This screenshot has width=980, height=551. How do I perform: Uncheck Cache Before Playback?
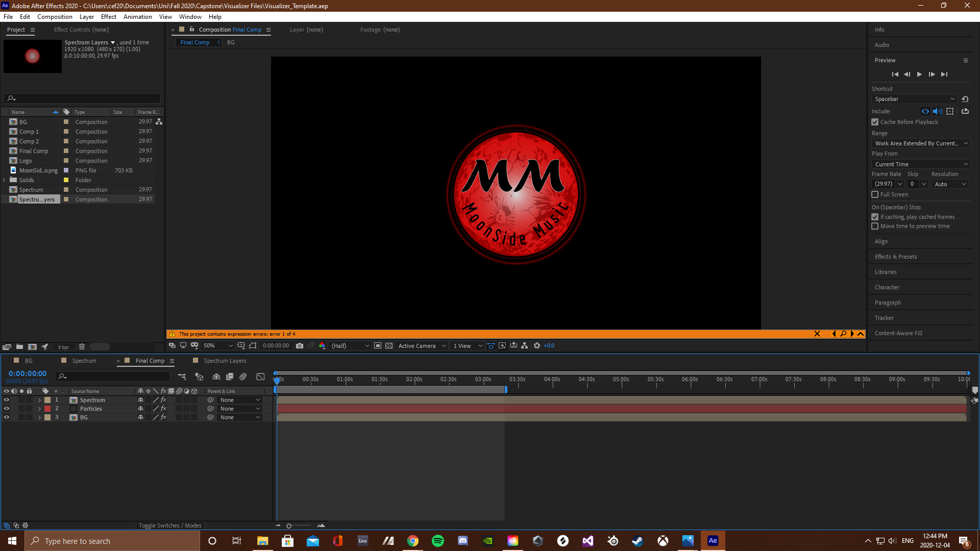pyautogui.click(x=875, y=122)
